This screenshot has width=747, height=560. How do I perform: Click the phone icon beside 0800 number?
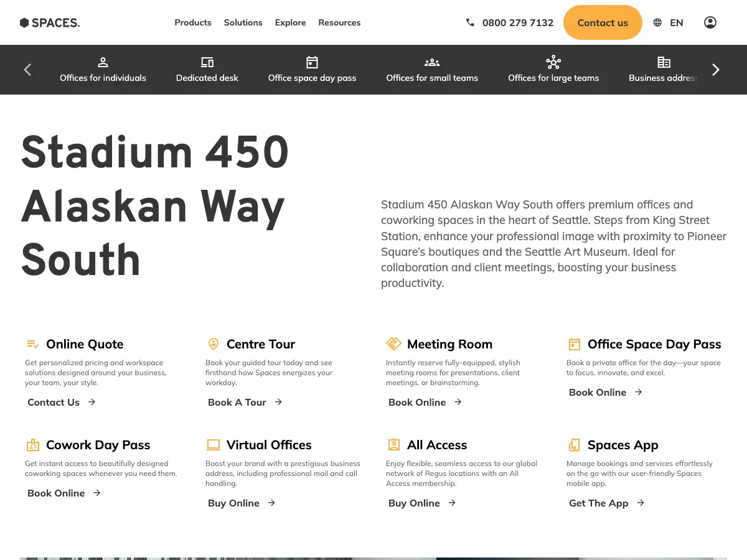(470, 22)
